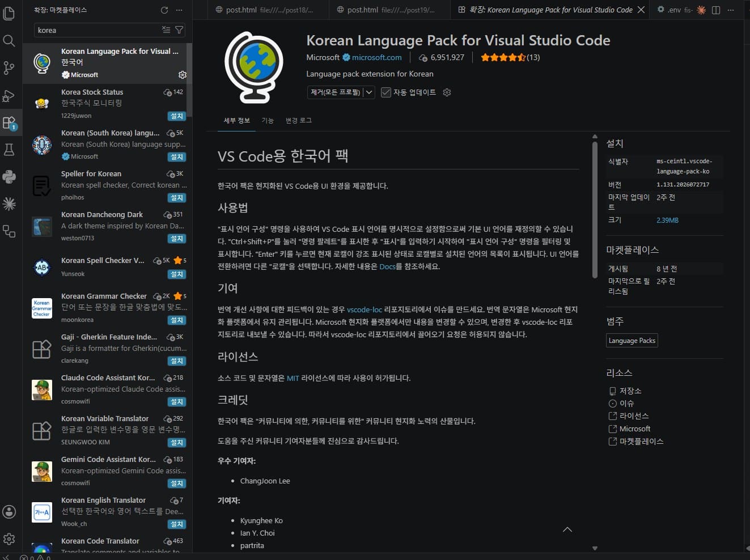
Task: Click the Korean Language Pack globe logo
Action: click(x=253, y=67)
